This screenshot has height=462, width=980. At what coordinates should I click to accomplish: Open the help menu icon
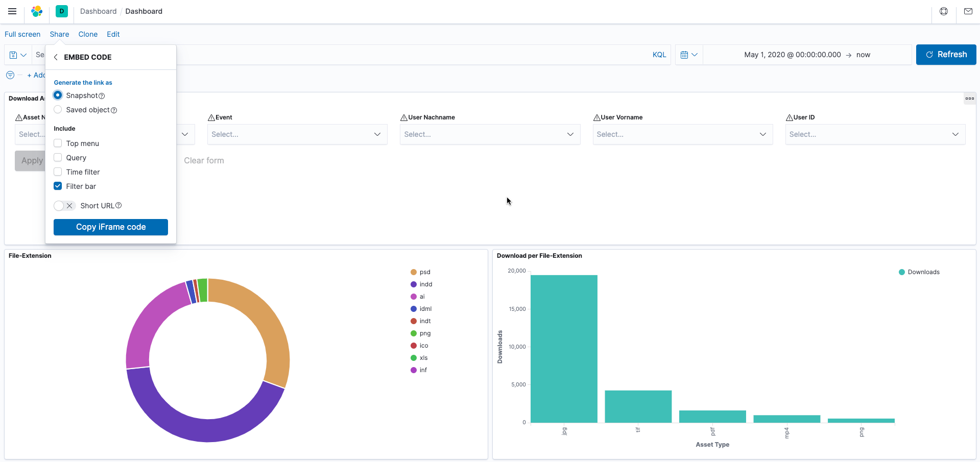click(x=944, y=11)
